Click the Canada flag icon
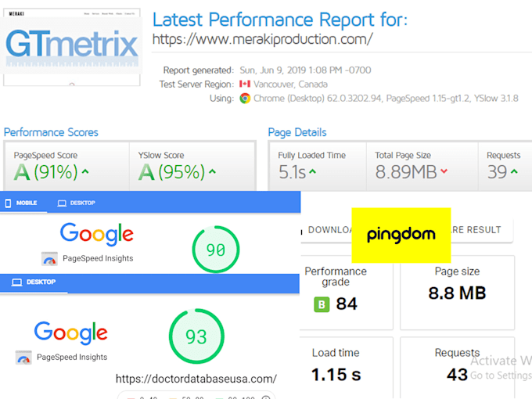The width and height of the screenshot is (532, 399). tap(245, 84)
